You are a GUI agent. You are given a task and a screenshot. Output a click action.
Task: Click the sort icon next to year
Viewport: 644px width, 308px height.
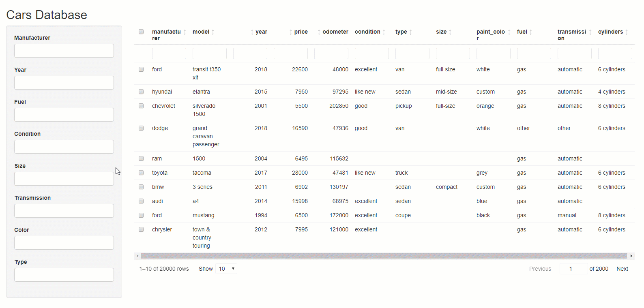[x=252, y=32]
